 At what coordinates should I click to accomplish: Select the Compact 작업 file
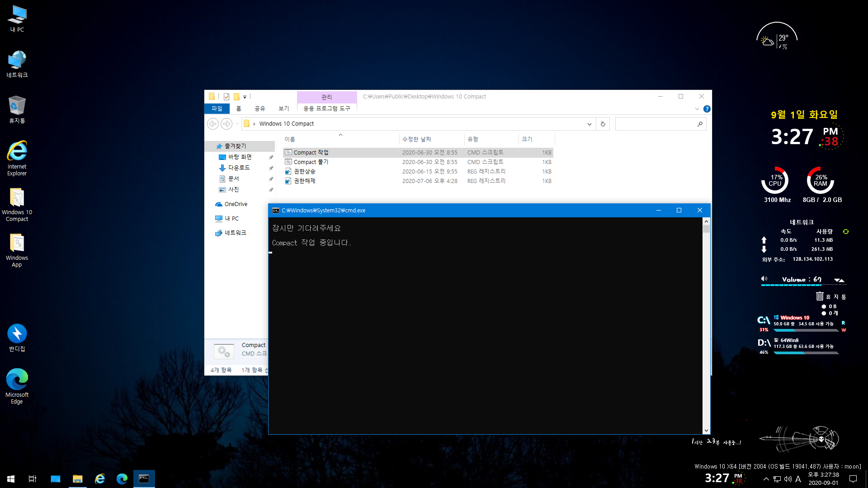pyautogui.click(x=418, y=153)
